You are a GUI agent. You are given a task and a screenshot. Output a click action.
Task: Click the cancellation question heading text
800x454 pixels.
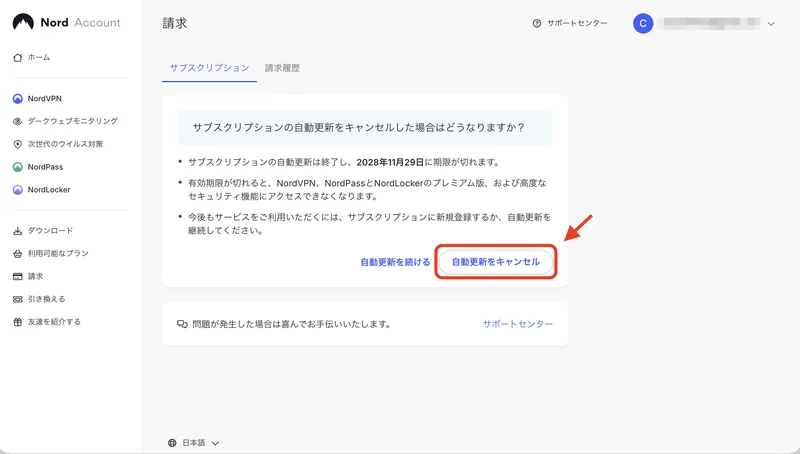click(358, 128)
